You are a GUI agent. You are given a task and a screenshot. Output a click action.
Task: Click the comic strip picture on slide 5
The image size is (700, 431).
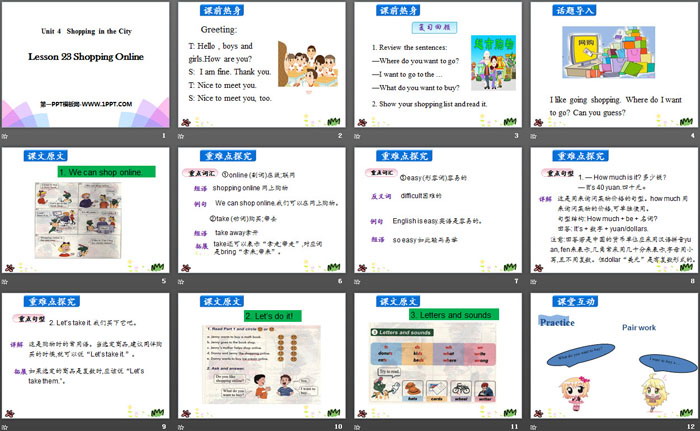click(x=78, y=220)
